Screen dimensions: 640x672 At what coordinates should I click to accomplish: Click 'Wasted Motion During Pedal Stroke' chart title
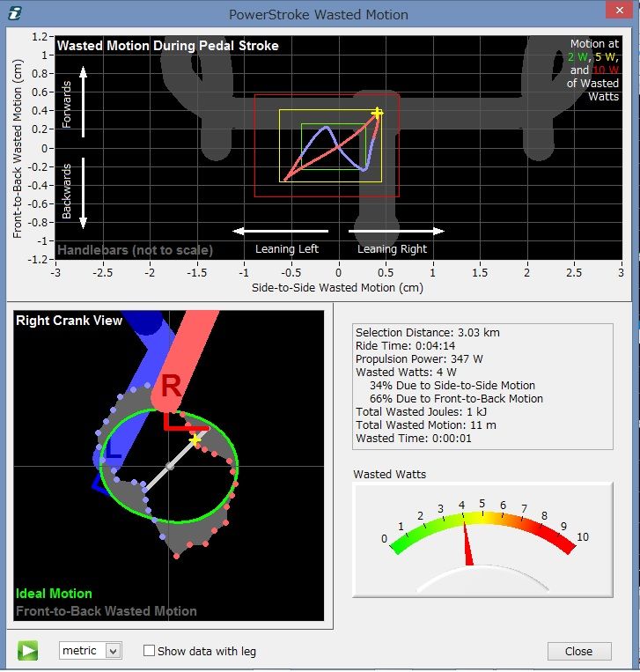(x=168, y=46)
